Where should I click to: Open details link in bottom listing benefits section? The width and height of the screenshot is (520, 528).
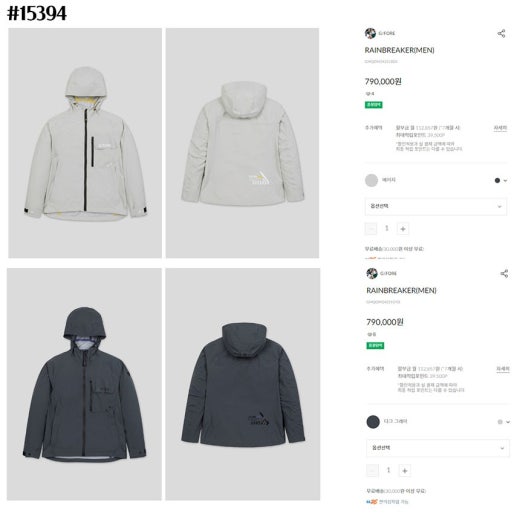502,369
